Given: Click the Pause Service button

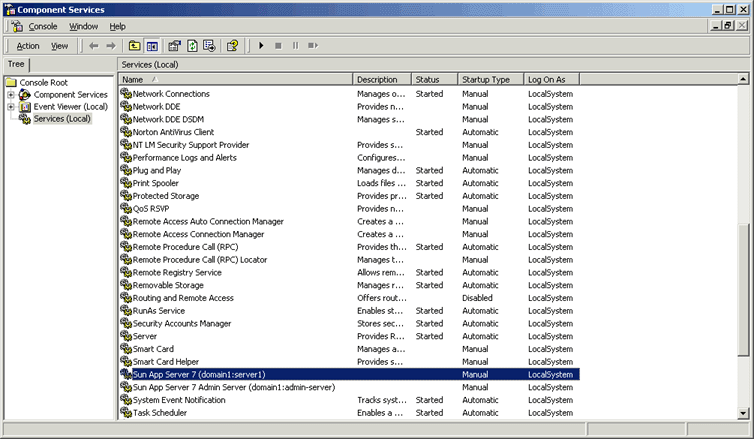Looking at the screenshot, I should coord(295,46).
